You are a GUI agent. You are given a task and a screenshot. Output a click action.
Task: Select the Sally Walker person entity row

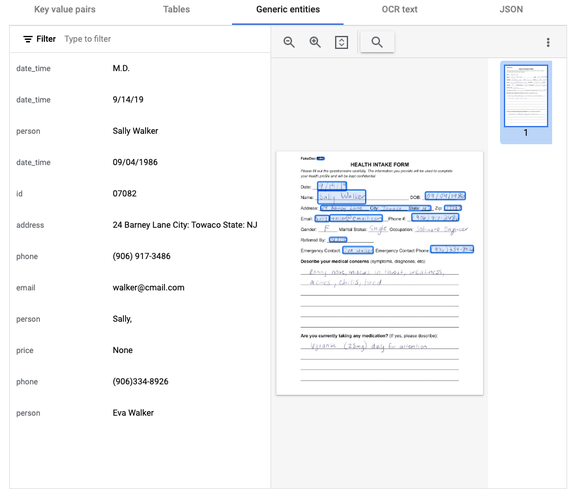point(140,131)
